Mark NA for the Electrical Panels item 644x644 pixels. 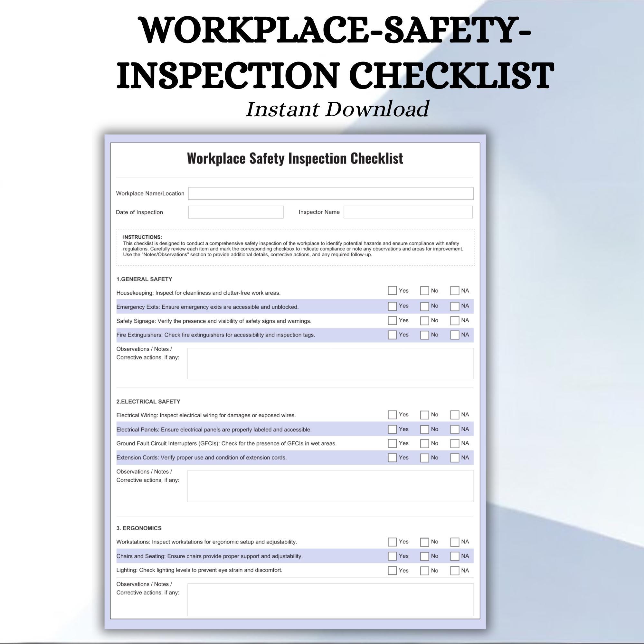pos(455,429)
